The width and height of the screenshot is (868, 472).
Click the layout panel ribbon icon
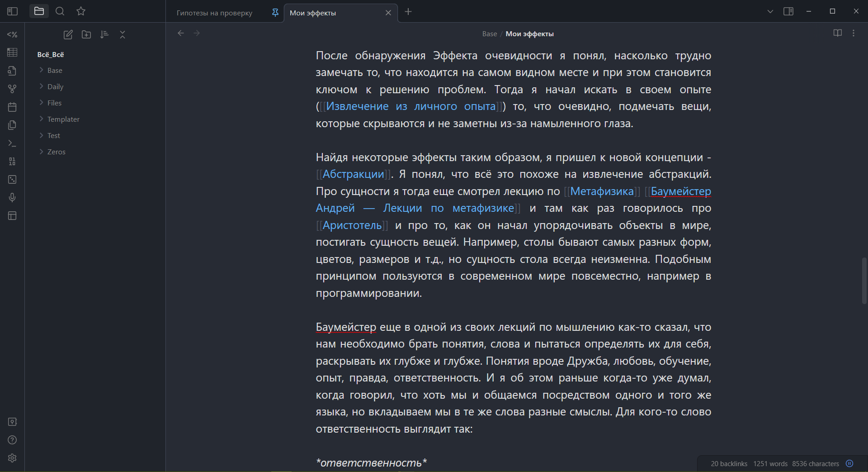point(12,215)
